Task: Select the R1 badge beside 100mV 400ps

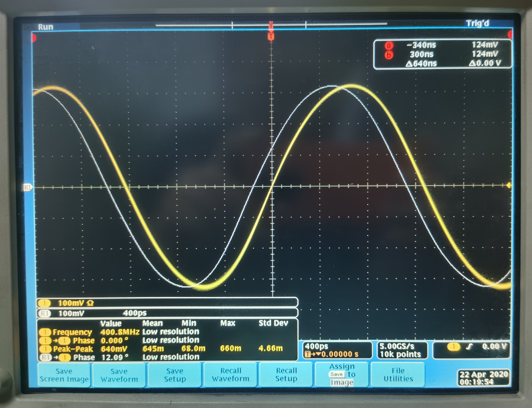Action: click(45, 313)
